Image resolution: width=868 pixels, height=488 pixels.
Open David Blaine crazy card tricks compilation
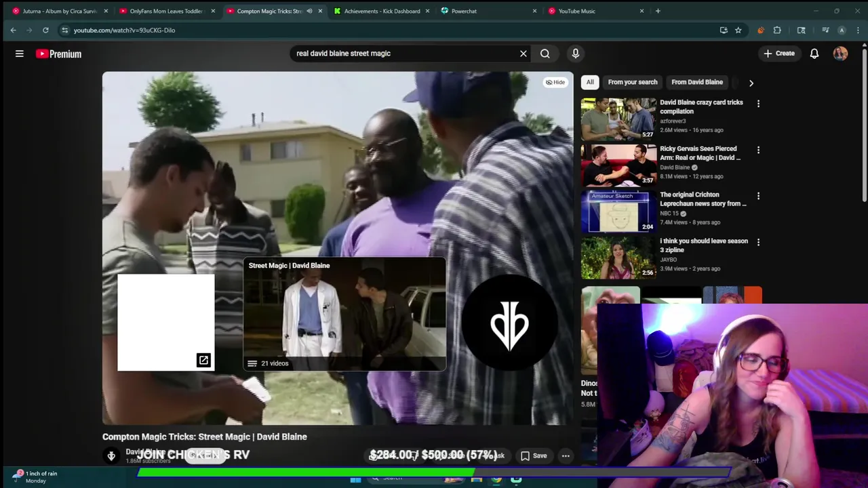pos(701,107)
